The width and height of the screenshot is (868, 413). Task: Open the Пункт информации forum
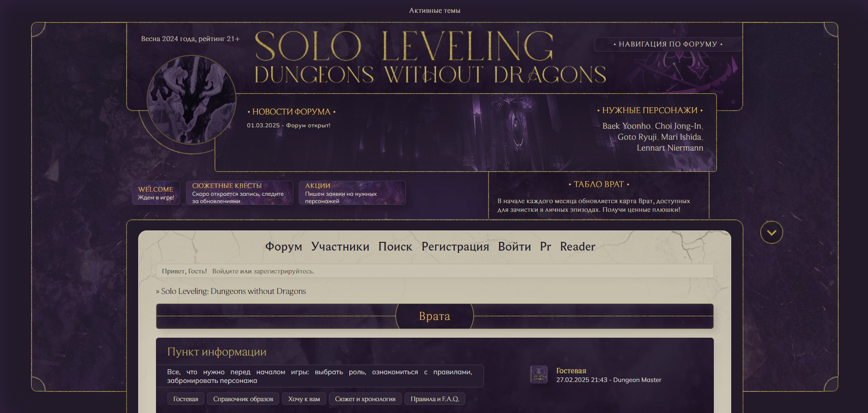(x=217, y=352)
